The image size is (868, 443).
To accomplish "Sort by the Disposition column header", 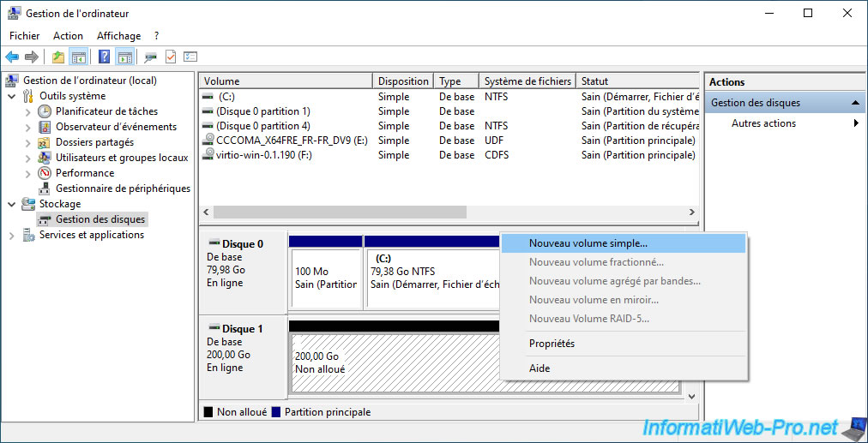I will pyautogui.click(x=404, y=81).
